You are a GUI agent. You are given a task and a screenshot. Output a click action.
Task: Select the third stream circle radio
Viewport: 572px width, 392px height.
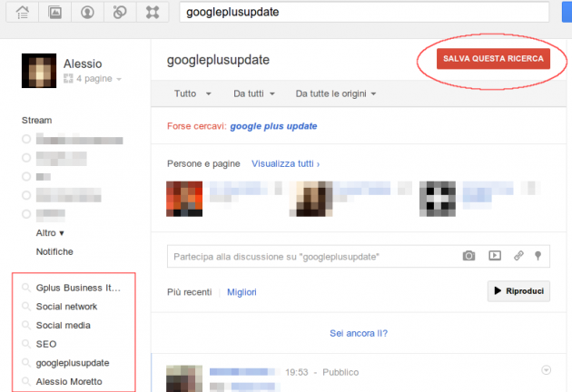(26, 177)
